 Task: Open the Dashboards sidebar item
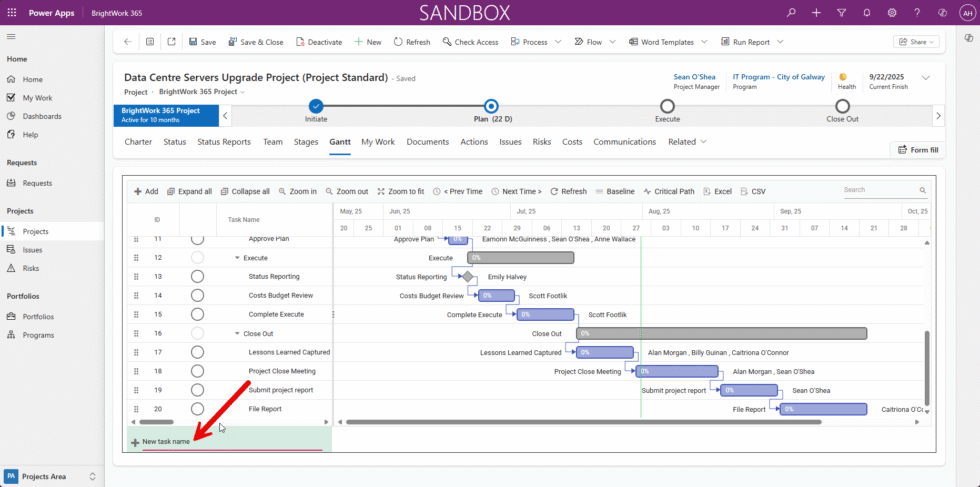tap(44, 116)
